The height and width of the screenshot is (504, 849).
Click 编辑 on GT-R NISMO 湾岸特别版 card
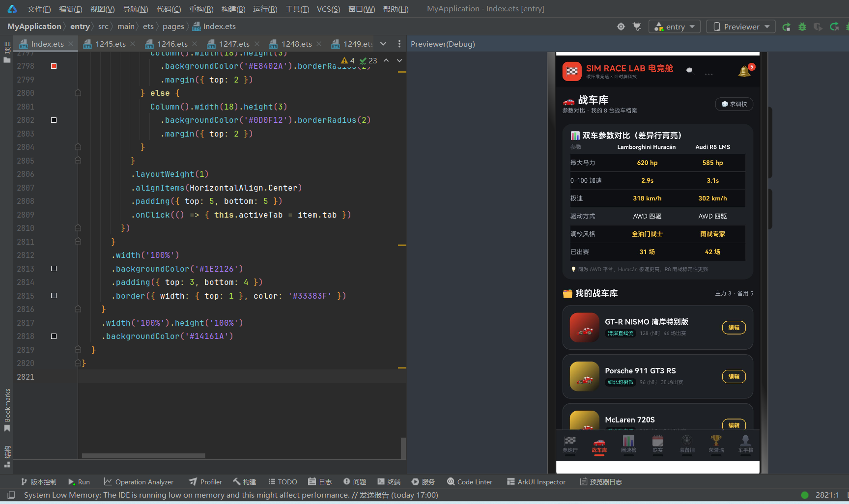click(x=734, y=328)
